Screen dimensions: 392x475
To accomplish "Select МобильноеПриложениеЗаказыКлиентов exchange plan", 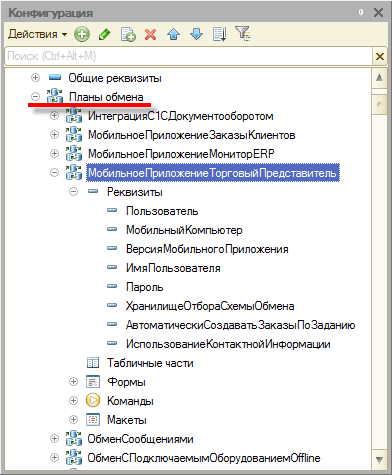I will coord(192,135).
